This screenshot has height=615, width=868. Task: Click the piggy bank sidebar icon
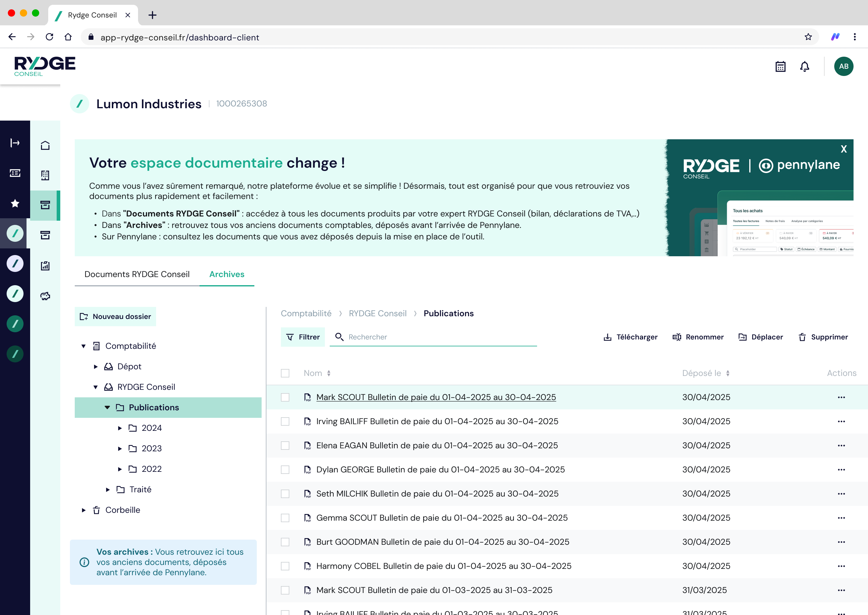45,296
